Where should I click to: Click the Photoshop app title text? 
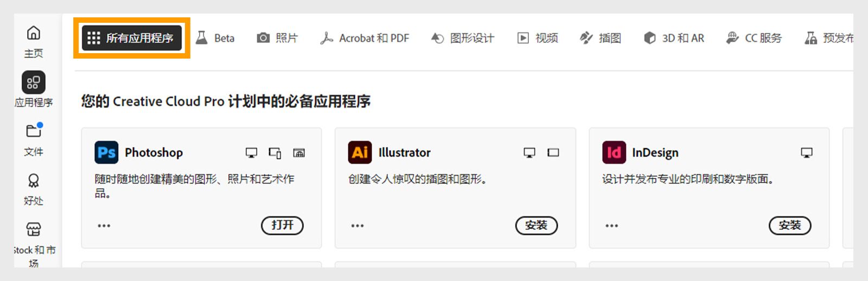154,153
